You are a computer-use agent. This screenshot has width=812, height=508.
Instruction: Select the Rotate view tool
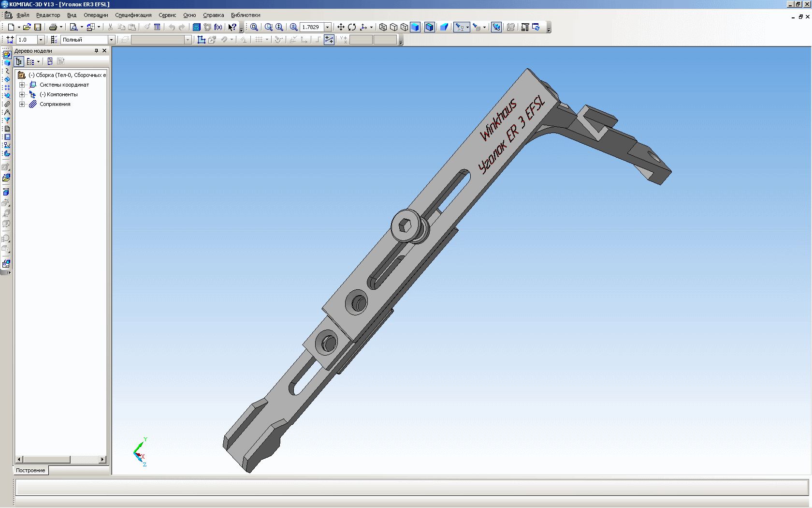point(352,27)
